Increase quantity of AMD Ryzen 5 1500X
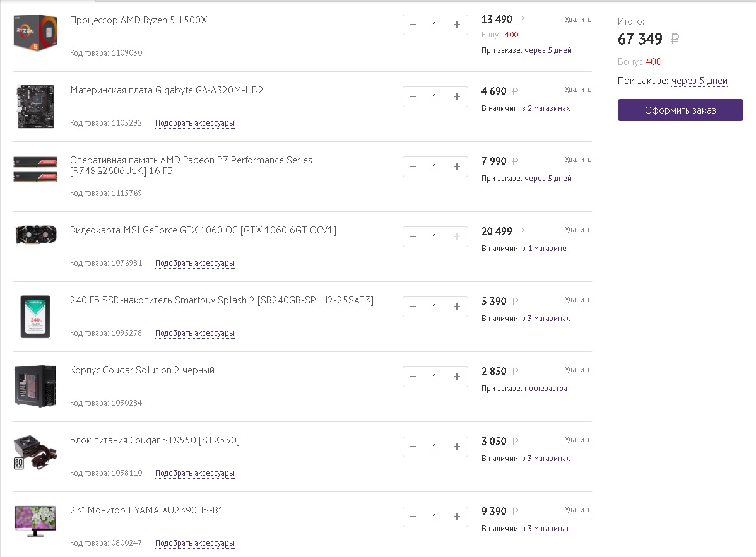Image resolution: width=756 pixels, height=557 pixels. click(457, 25)
